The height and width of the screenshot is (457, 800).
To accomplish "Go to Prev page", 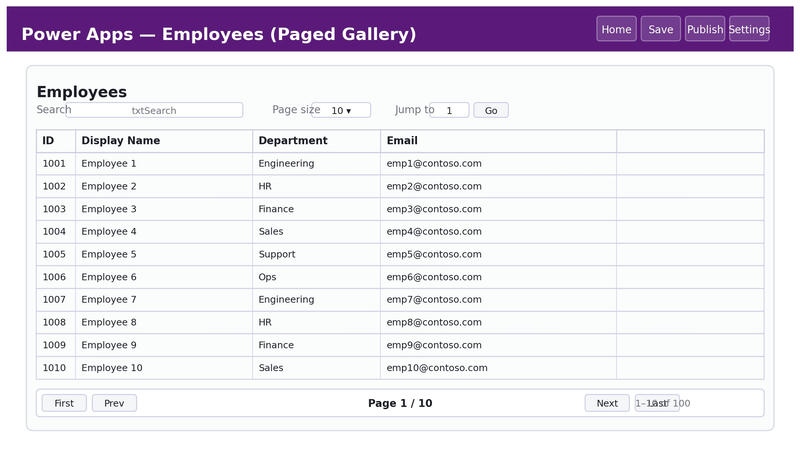I will click(114, 403).
